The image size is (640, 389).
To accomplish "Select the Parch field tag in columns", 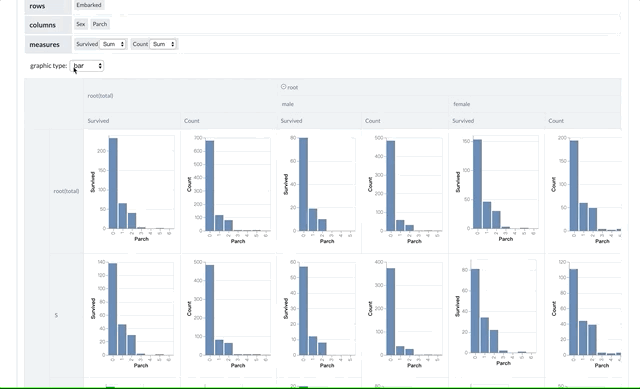I will 100,24.
